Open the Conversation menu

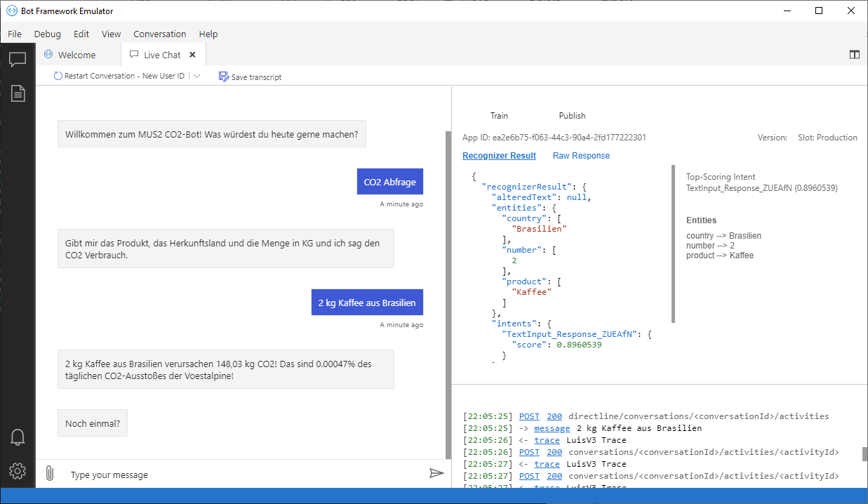160,34
